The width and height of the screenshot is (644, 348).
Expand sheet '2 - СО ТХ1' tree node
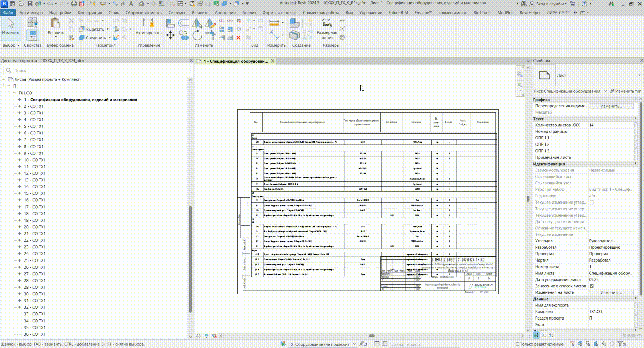[x=19, y=106]
